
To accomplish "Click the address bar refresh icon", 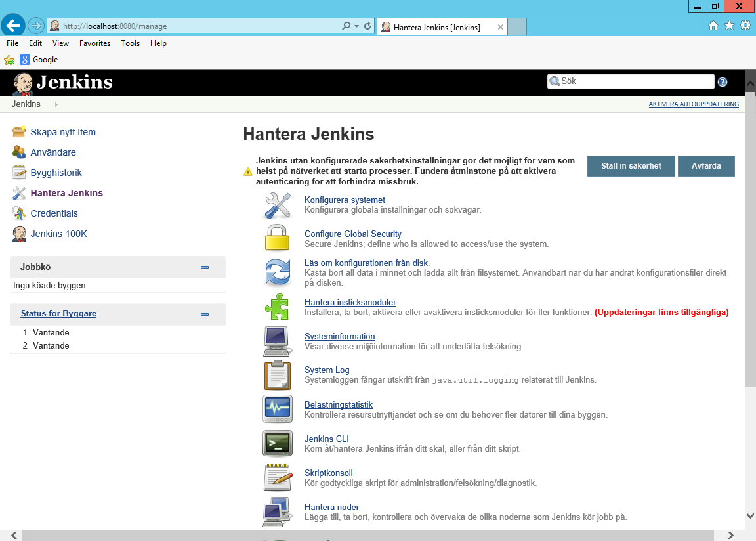I will coord(367,26).
